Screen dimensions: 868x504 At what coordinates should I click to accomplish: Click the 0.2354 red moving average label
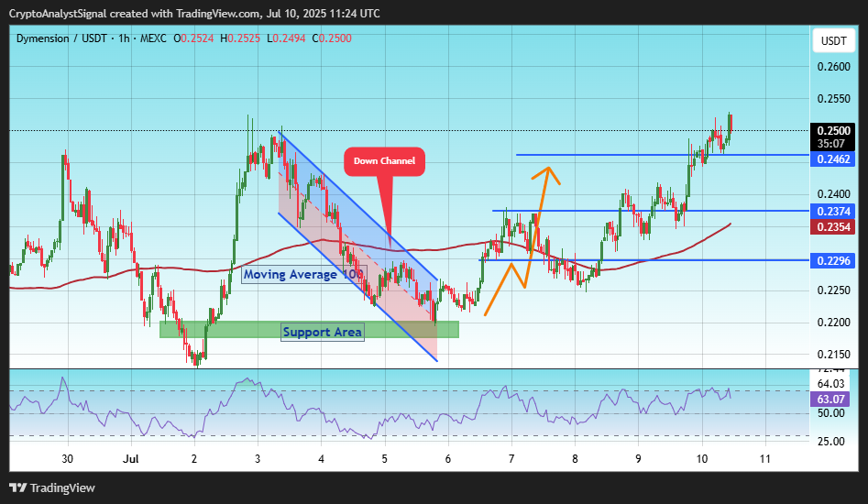(833, 227)
